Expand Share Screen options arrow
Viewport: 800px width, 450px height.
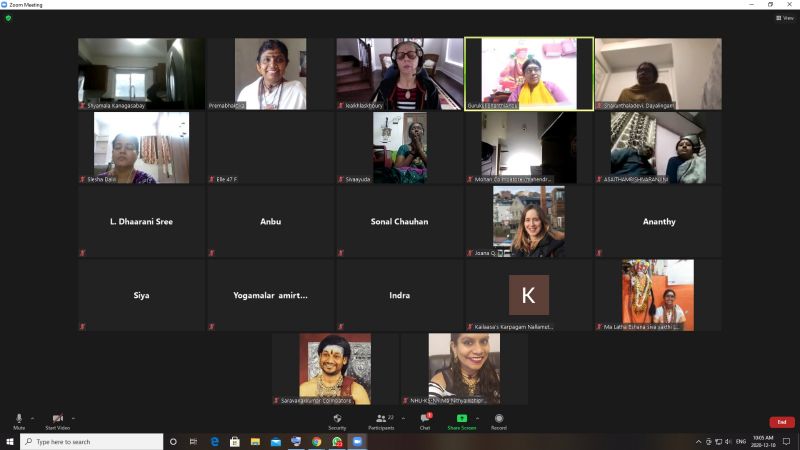[x=477, y=417]
